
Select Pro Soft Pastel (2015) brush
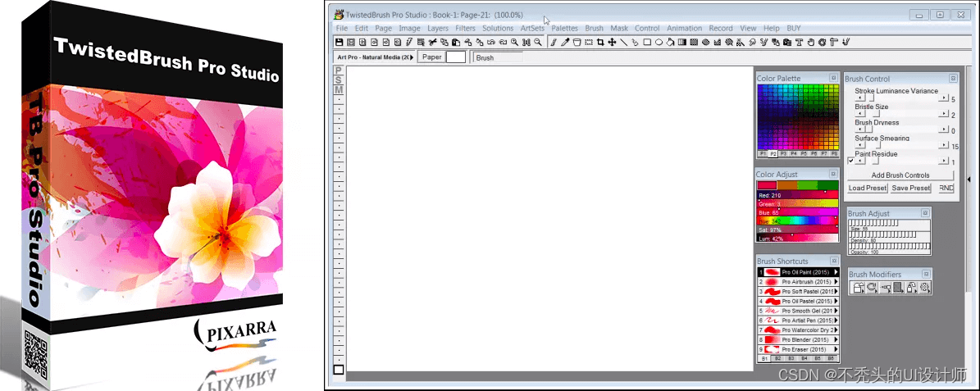[797, 292]
